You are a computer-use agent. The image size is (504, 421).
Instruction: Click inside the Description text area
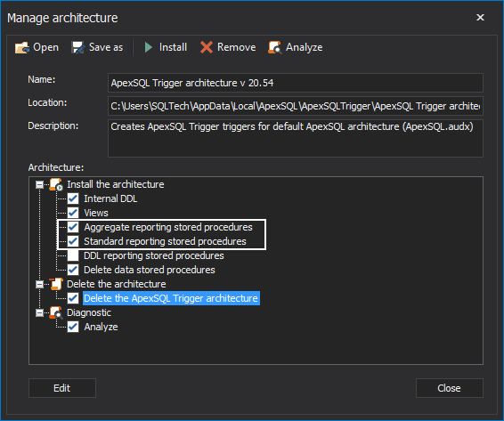(x=296, y=138)
